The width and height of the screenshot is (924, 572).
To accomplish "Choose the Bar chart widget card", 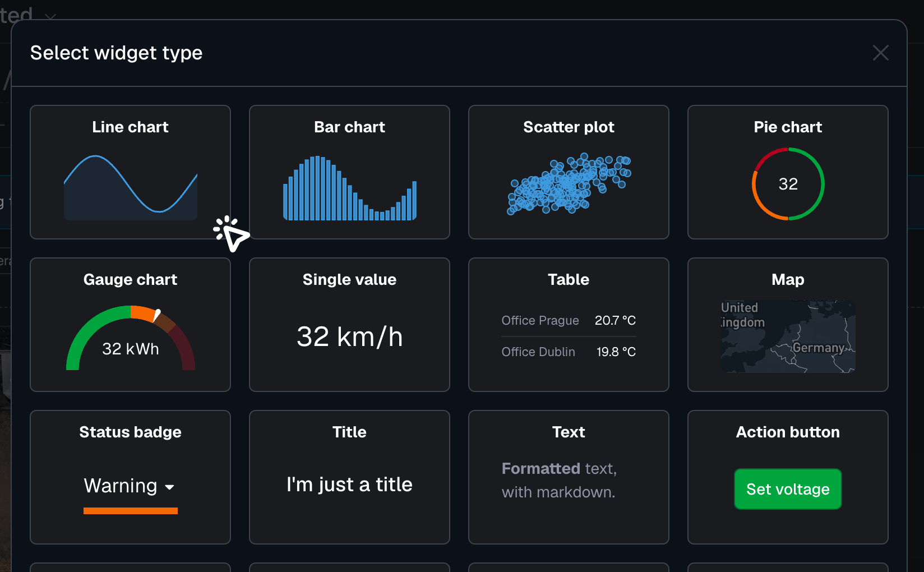I will [x=349, y=172].
